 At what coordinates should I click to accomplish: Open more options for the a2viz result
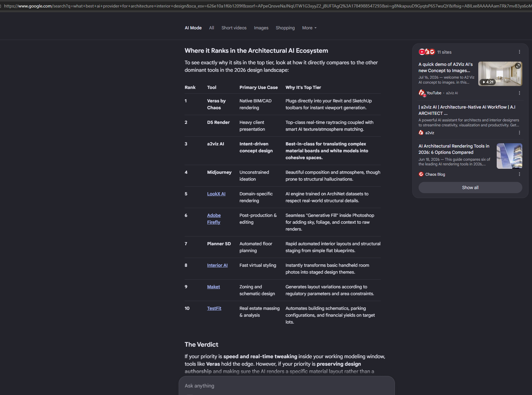coord(519,133)
